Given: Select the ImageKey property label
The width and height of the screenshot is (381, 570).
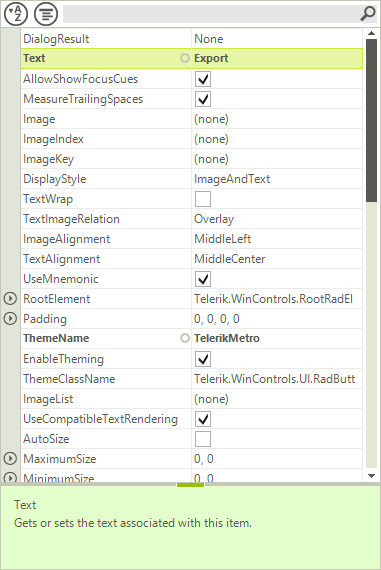Looking at the screenshot, I should (48, 159).
